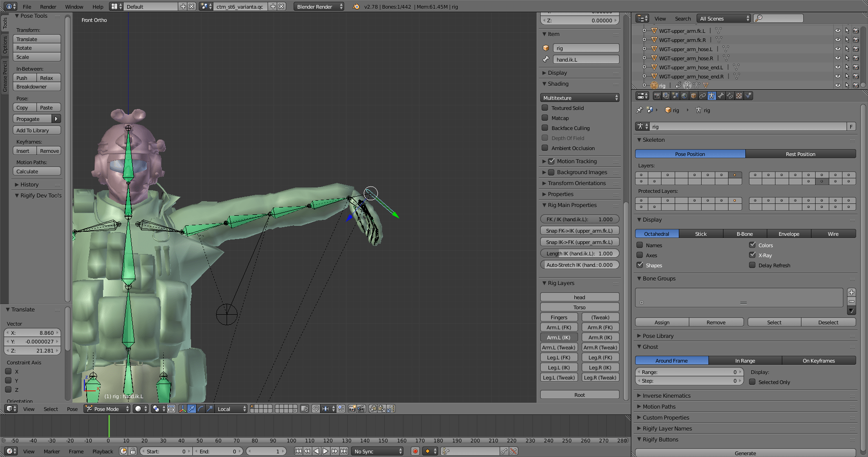Screen dimensions: 868x457
Task: Open the Constraints properties tab icon
Action: (x=703, y=96)
